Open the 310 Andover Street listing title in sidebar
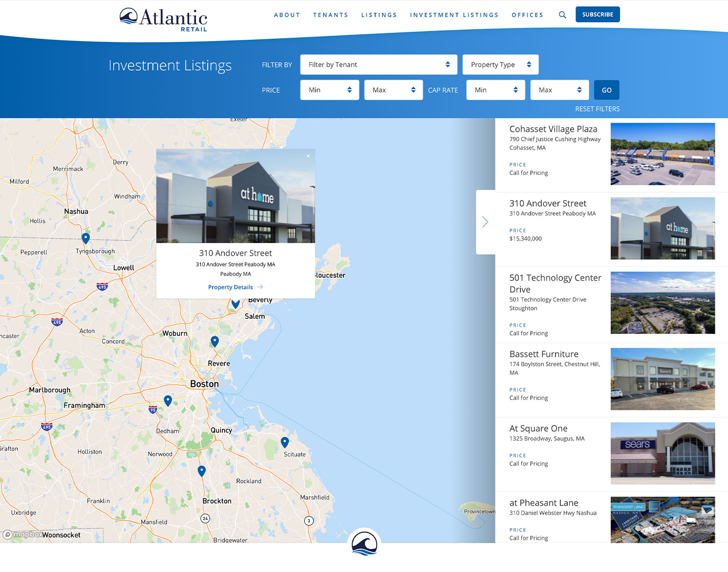728x572 pixels. pyautogui.click(x=548, y=203)
